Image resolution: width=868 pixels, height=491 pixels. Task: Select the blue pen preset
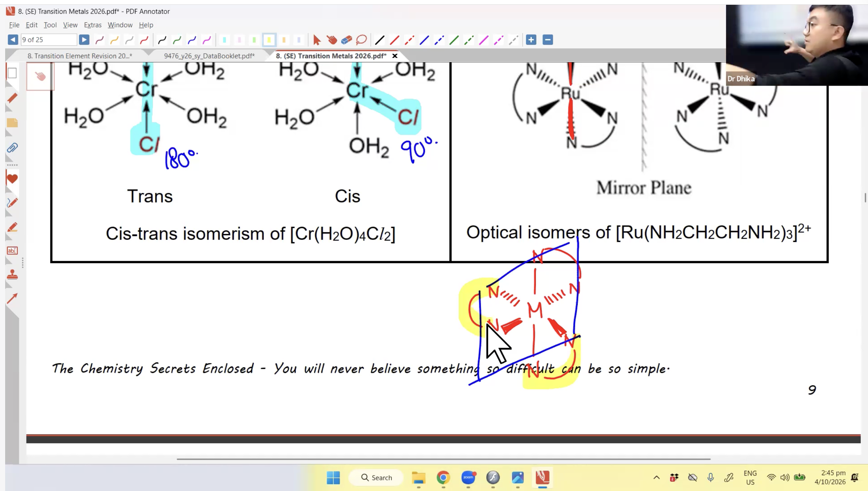coord(192,40)
